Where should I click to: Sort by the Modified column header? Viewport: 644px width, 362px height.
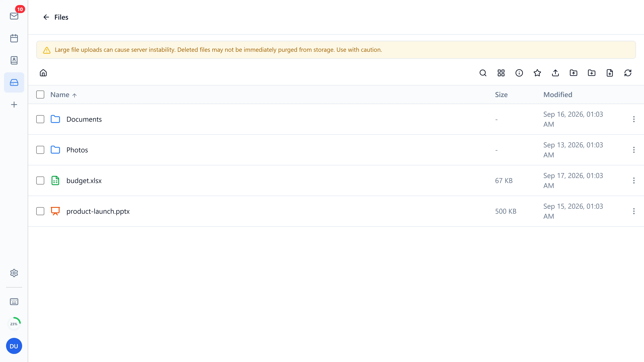point(558,95)
